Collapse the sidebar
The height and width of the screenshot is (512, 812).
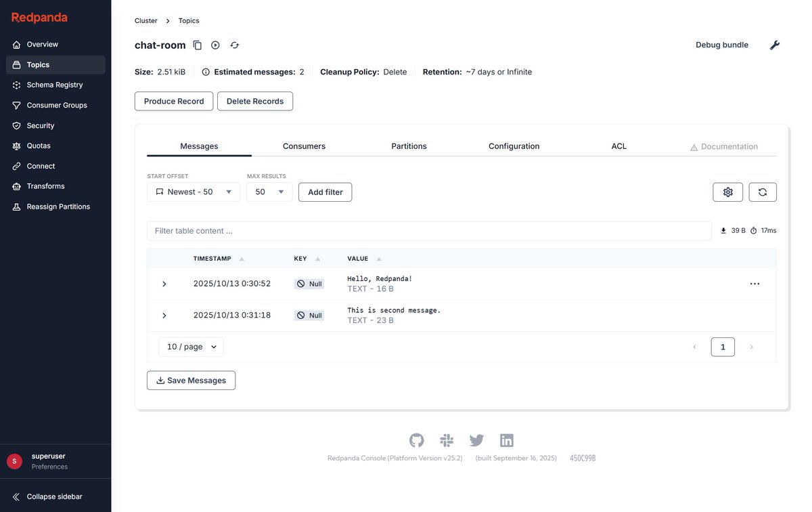tap(47, 497)
